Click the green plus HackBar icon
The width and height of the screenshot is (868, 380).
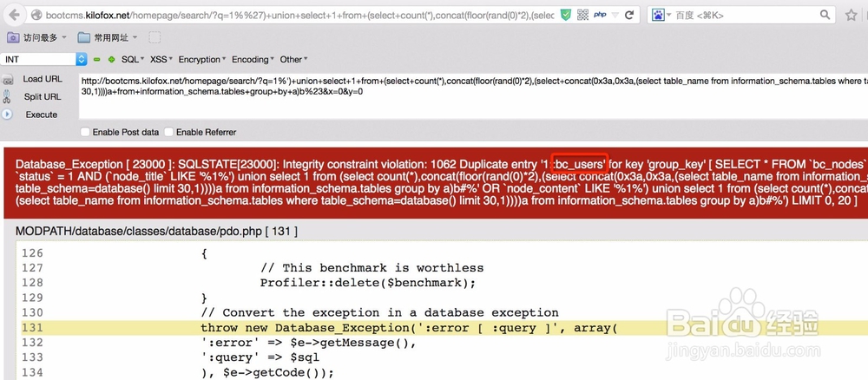(x=111, y=59)
